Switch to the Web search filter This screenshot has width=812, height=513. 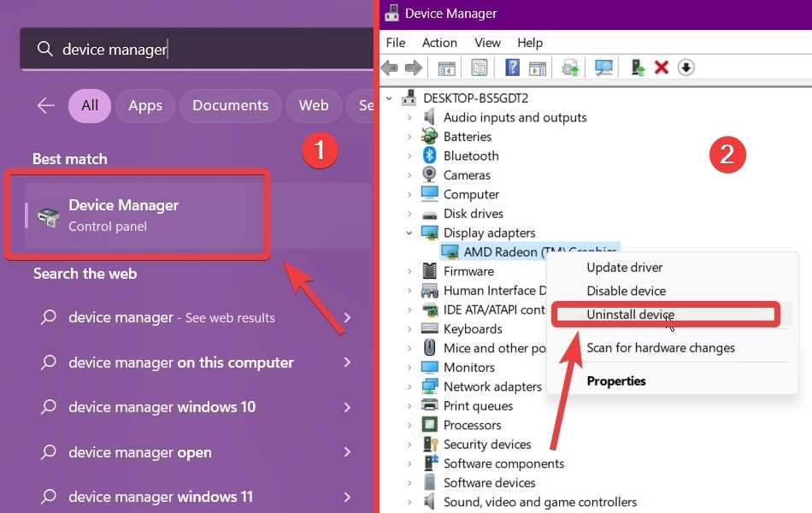(x=314, y=106)
